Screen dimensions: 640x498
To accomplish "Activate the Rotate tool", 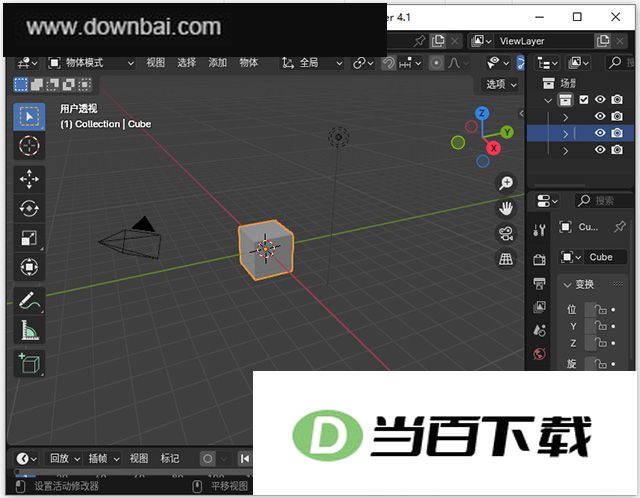I will (x=29, y=209).
